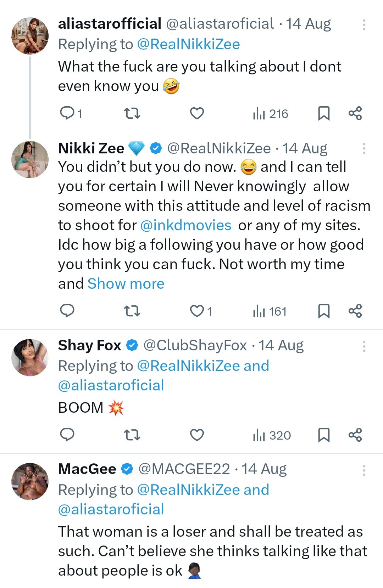Viewport: 383px width, 588px height.
Task: Reply to aliastarofficial's tweet
Action: coord(67,113)
